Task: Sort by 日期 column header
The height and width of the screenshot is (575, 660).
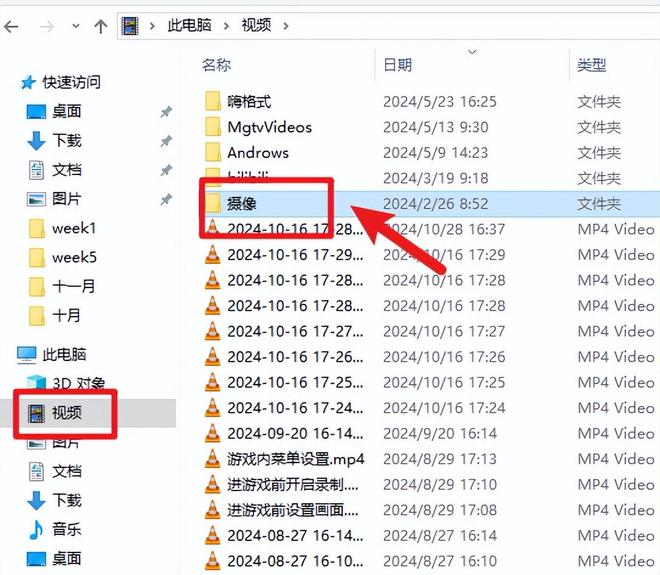Action: coord(397,65)
